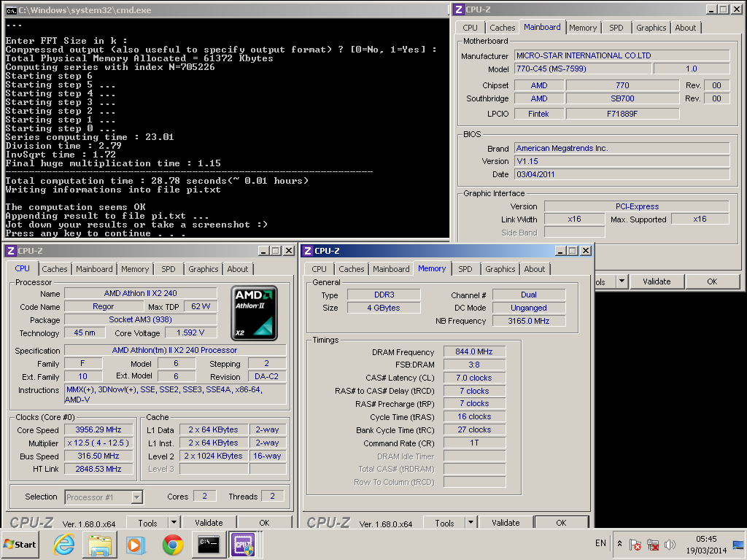Open Graphics tab in Mainboard window
This screenshot has height=560, width=747.
651,28
